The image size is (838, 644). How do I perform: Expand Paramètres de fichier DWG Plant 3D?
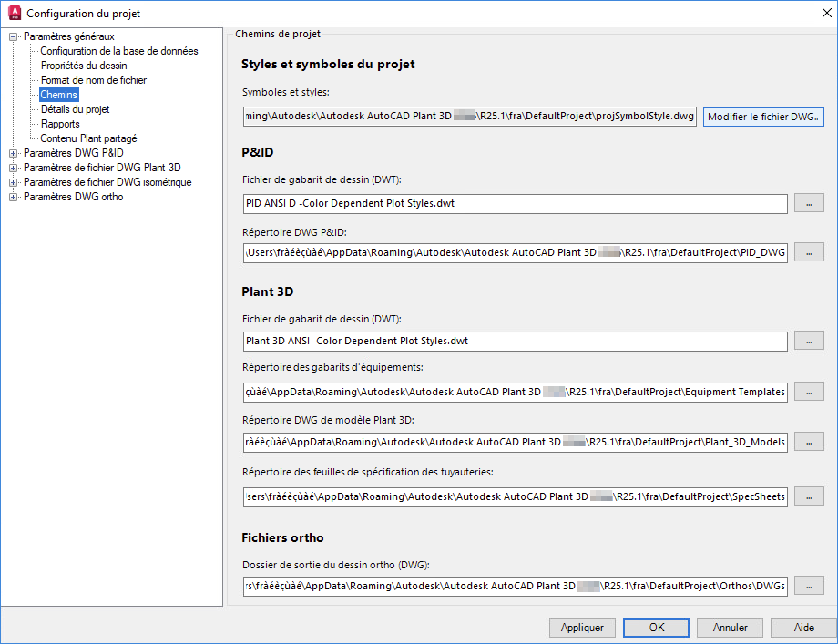[14, 168]
